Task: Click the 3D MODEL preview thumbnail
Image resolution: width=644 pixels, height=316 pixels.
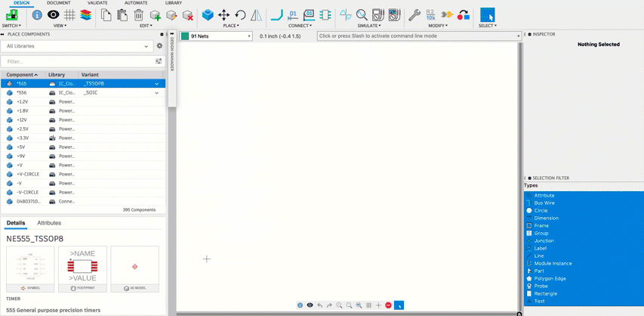Action: (134, 269)
